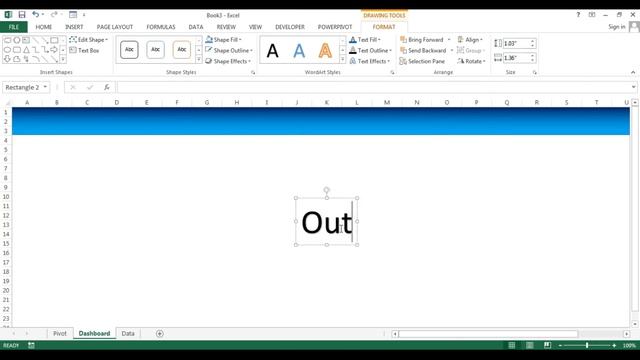Add a new sheet with plus button
640x360 pixels.
point(160,334)
